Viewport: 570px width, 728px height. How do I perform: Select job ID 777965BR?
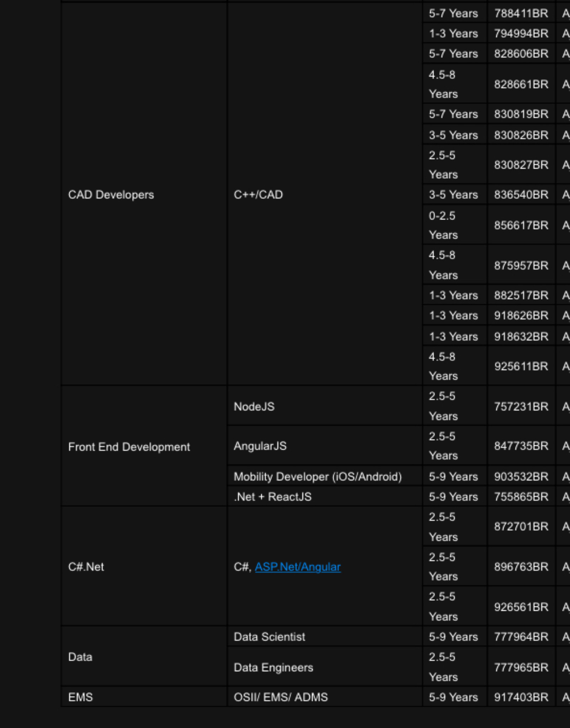point(521,667)
